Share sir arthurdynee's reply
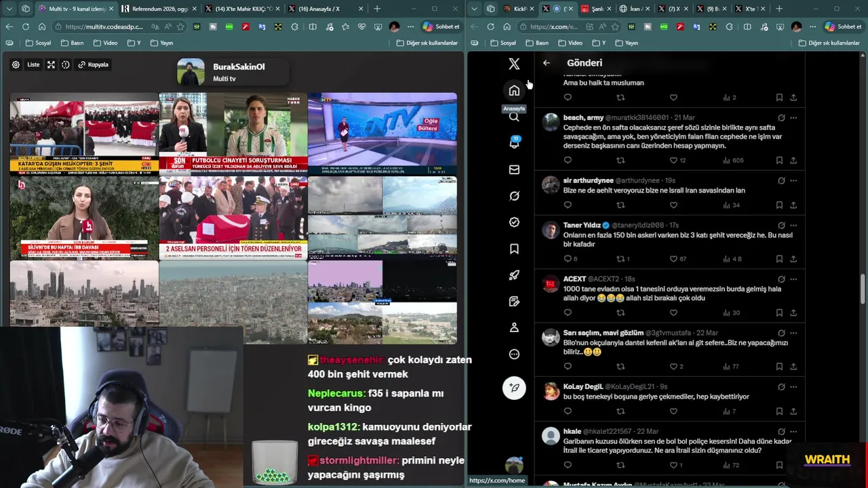 click(793, 205)
